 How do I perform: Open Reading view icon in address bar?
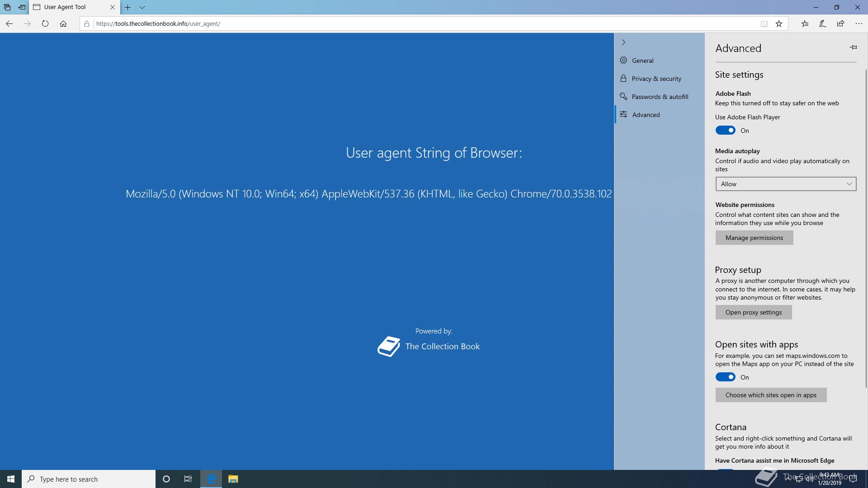[764, 23]
